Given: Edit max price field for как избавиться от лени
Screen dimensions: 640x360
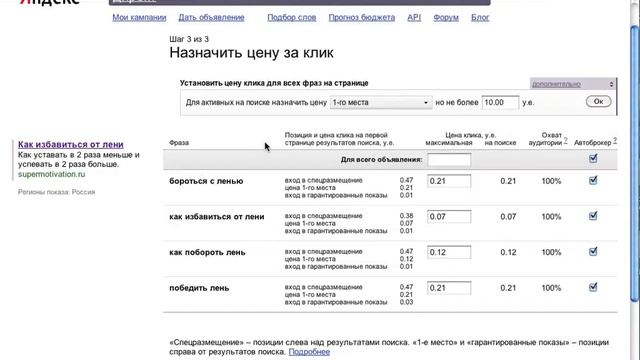Looking at the screenshot, I should click(449, 216).
